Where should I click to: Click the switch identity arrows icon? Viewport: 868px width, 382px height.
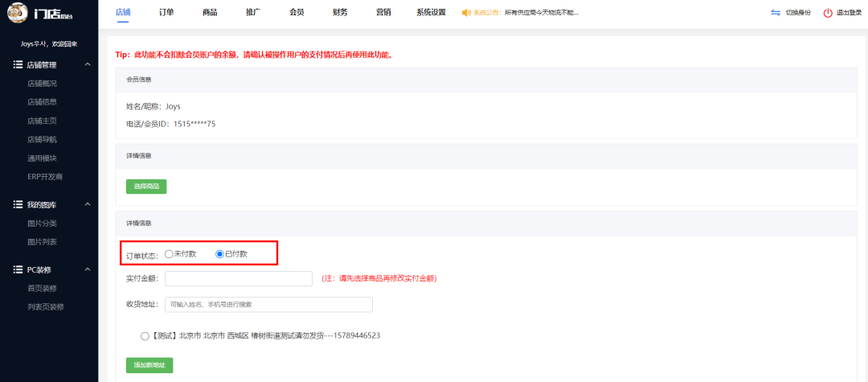pyautogui.click(x=775, y=13)
